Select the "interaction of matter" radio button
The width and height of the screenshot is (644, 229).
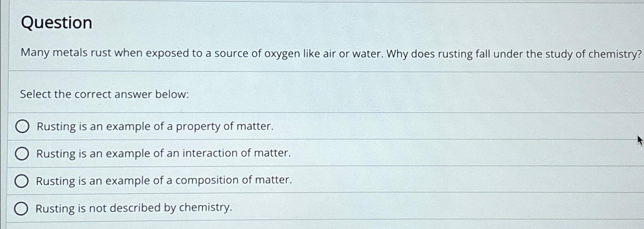(22, 153)
